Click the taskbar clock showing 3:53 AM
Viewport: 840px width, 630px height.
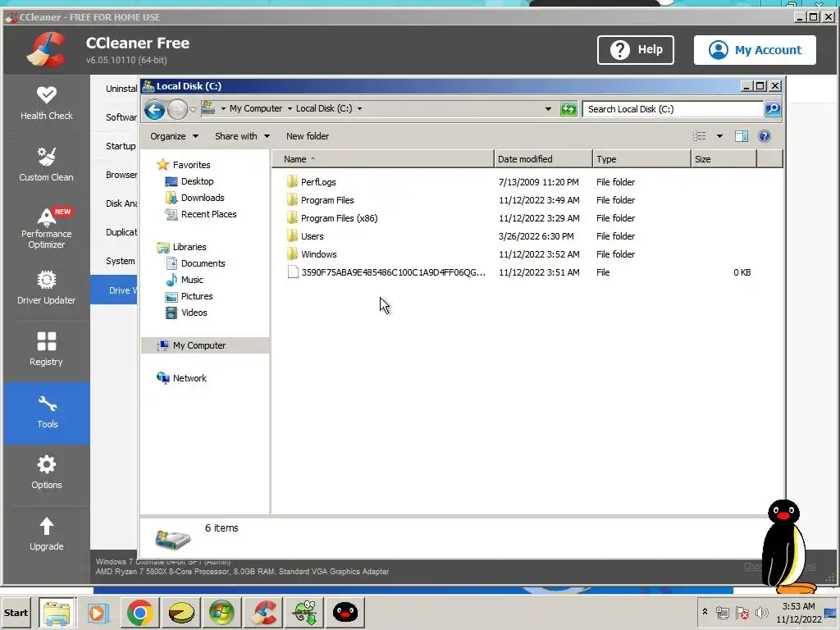tap(798, 613)
